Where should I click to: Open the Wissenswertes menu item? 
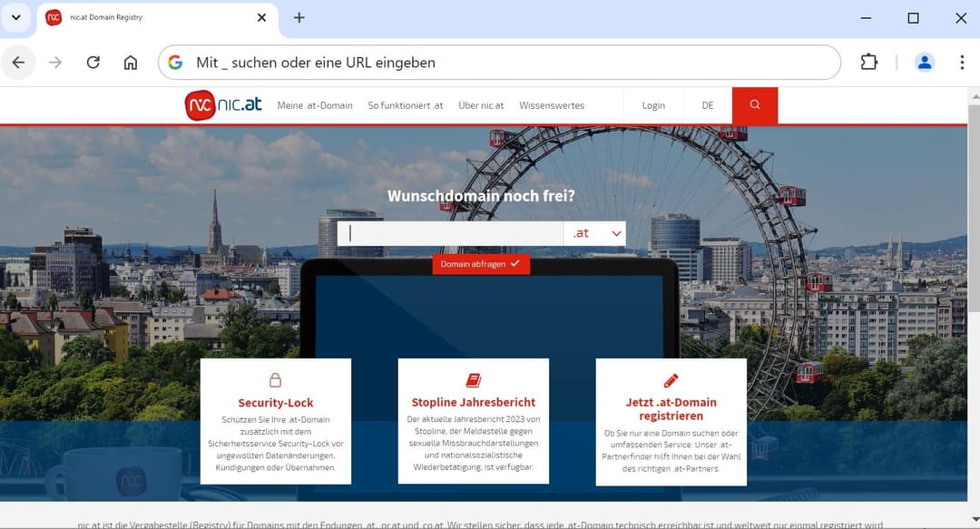[552, 105]
